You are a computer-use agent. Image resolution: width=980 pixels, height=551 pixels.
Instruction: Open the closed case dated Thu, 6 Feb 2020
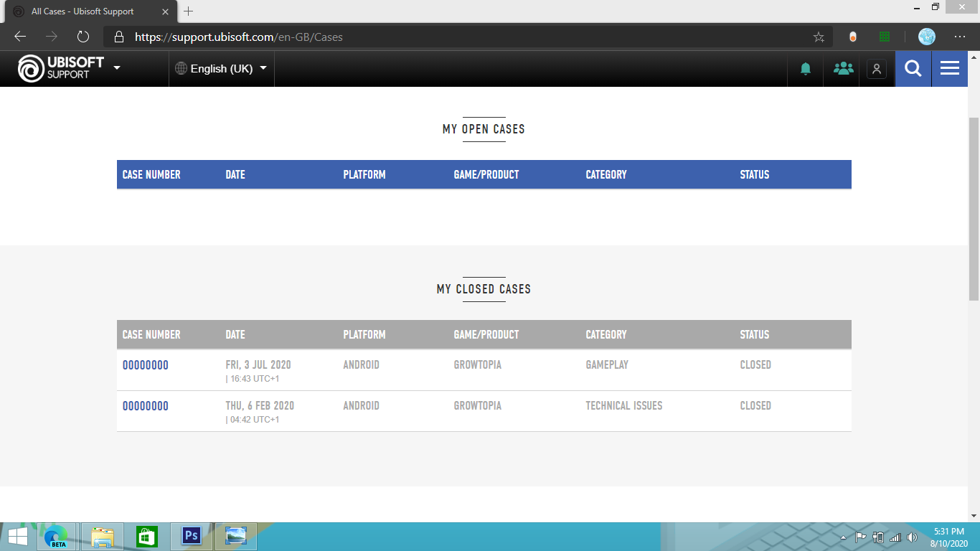(146, 406)
